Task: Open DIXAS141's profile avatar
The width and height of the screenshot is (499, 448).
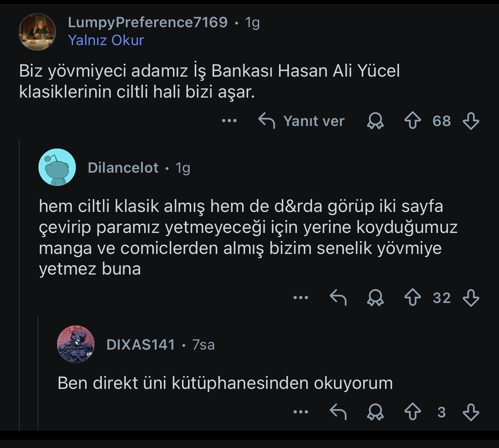Action: pos(76,344)
